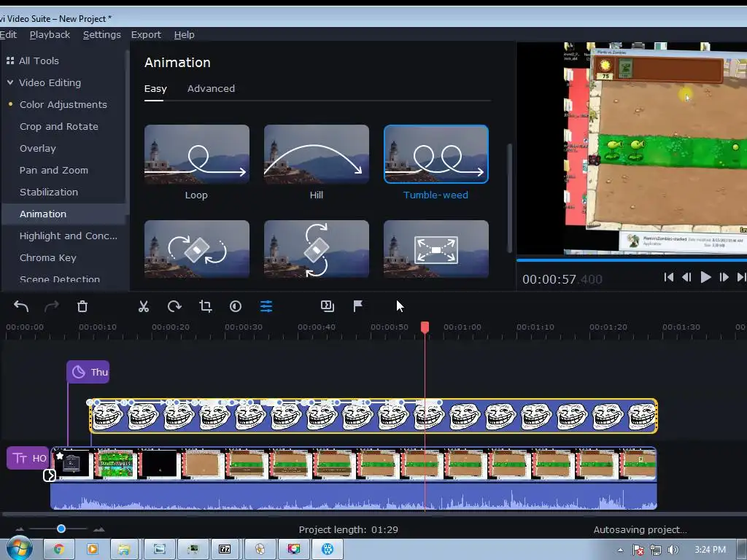Open File Explorer from the taskbar
Screen dimensions: 747x560
click(124, 549)
